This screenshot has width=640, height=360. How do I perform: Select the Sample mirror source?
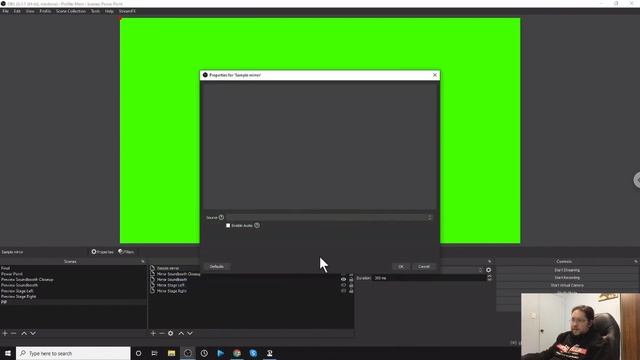168,268
